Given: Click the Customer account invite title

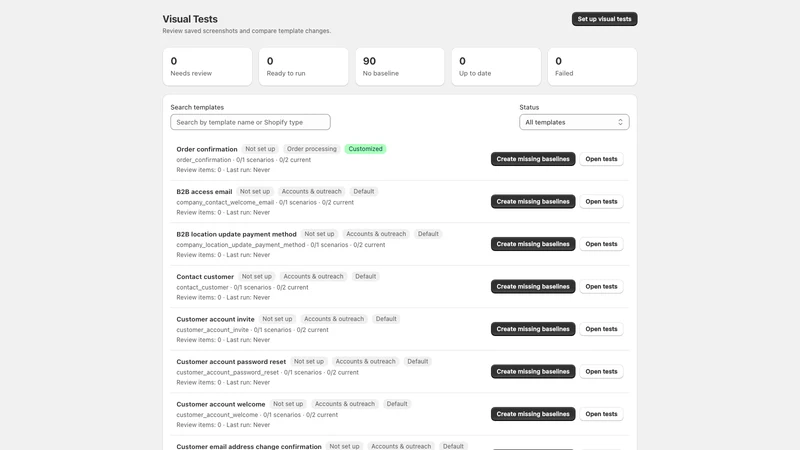Looking at the screenshot, I should tap(215, 319).
